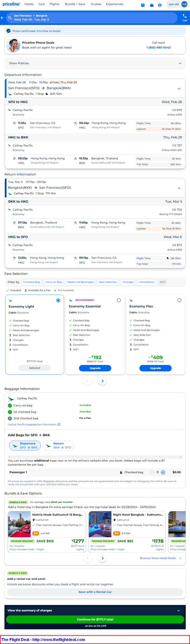
Task: Call the phone number 1 (855) 680-0443
Action: coord(159,48)
